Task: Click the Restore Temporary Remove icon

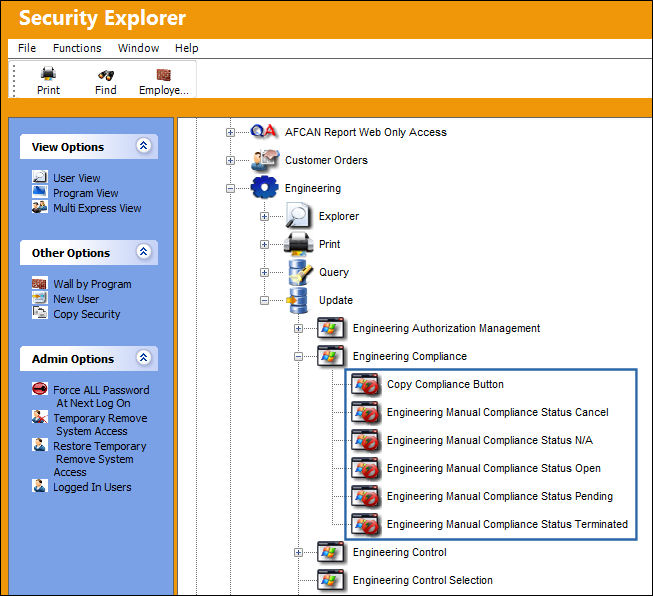Action: [40, 444]
